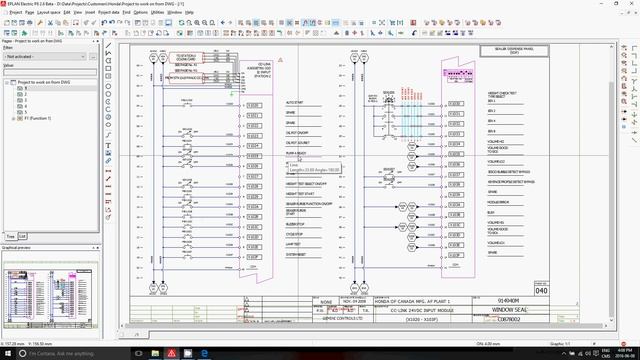Open the Help menu
The image size is (640, 360).
click(189, 13)
